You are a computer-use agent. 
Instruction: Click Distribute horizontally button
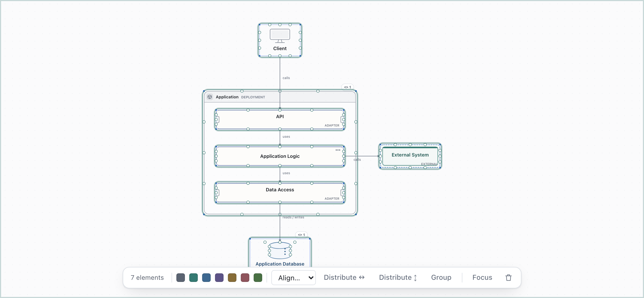(344, 278)
